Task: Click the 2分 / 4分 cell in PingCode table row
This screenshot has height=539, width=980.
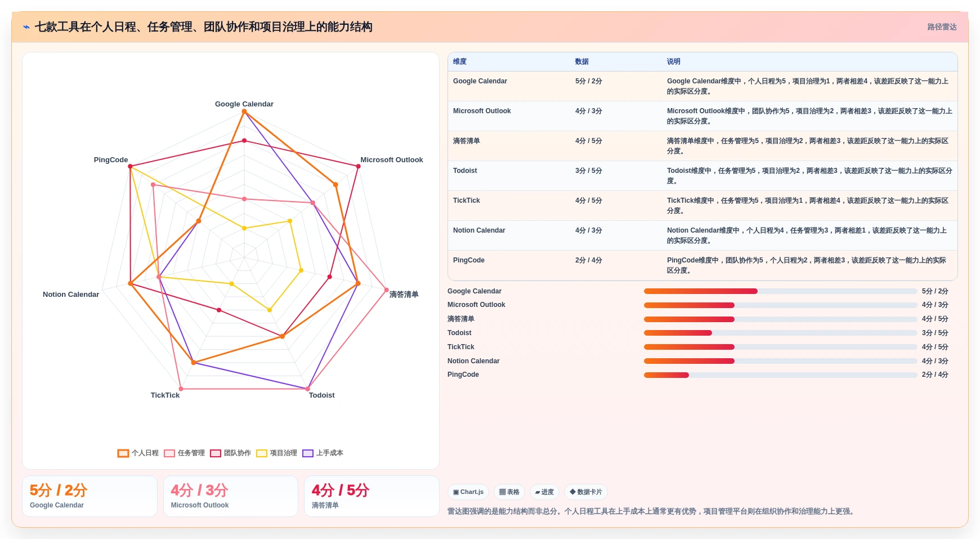Action: pyautogui.click(x=589, y=260)
